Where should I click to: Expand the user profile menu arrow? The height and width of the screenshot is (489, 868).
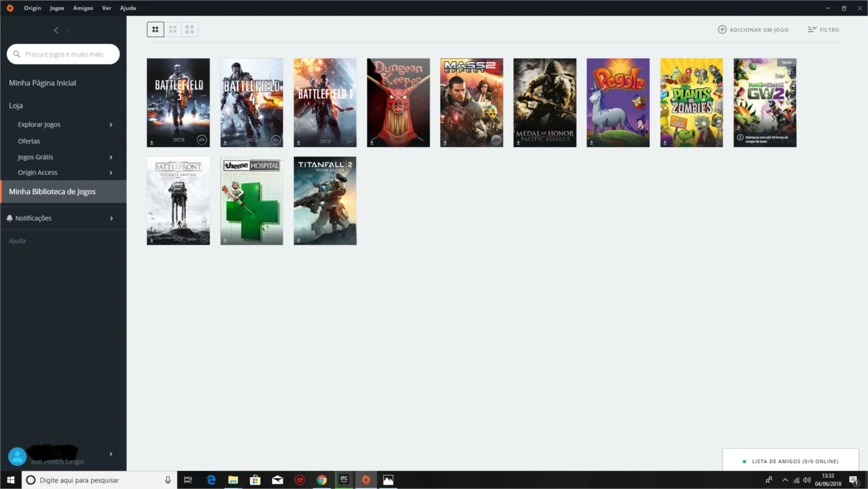coord(111,454)
